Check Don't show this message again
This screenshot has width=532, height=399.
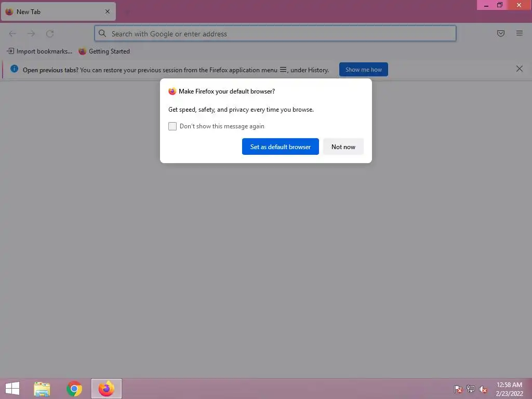click(x=172, y=126)
